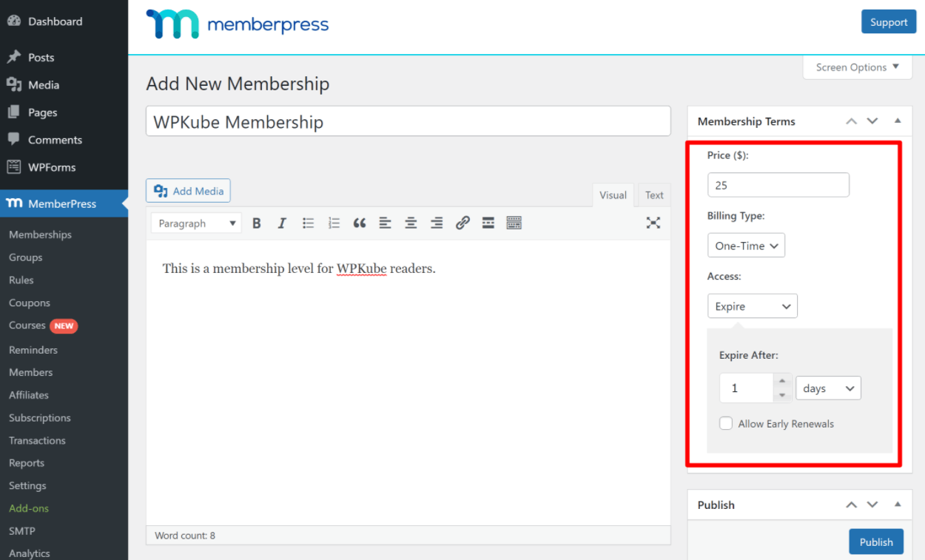
Task: Click the Add Media button
Action: click(x=188, y=191)
